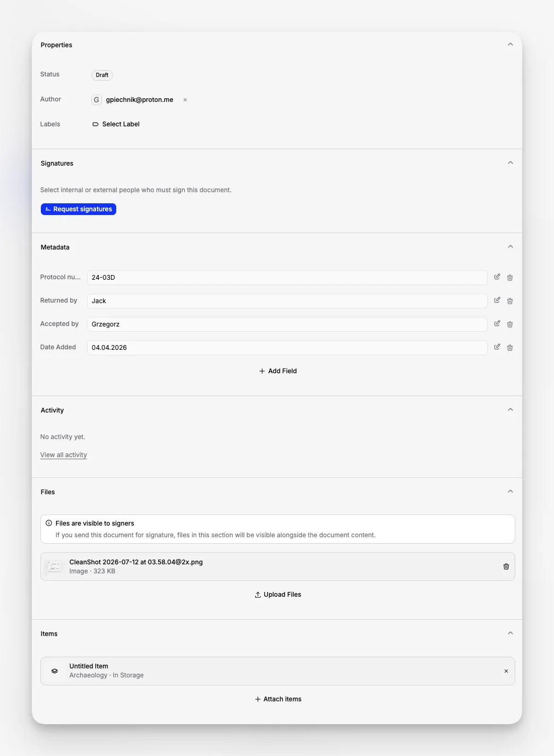Collapse the Metadata section chevron
This screenshot has height=756, width=554.
tap(510, 247)
